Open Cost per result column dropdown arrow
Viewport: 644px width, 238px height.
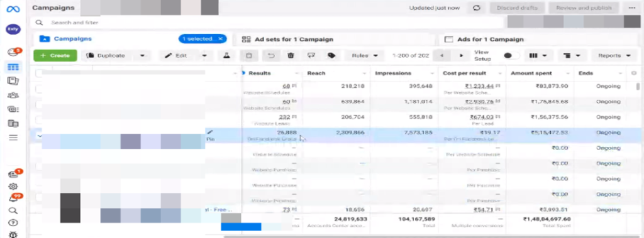[500, 73]
